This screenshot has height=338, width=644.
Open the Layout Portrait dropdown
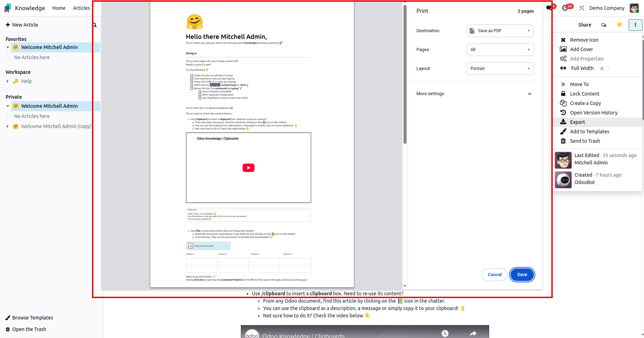pyautogui.click(x=500, y=69)
